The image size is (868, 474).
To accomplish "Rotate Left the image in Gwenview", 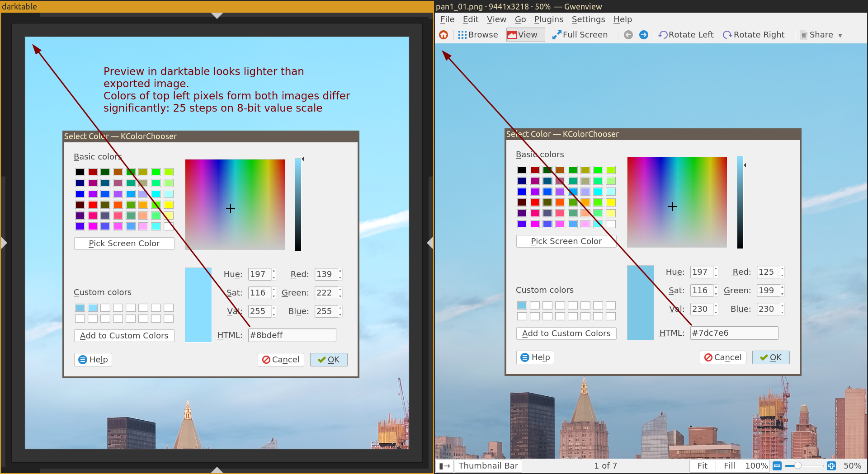I will (686, 35).
